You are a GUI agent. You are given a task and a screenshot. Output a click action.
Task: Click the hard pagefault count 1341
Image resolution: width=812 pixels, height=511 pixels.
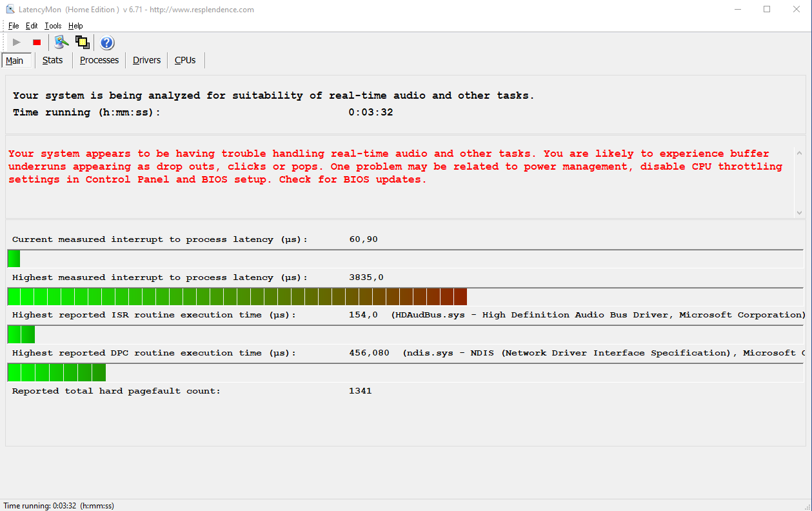click(x=361, y=391)
